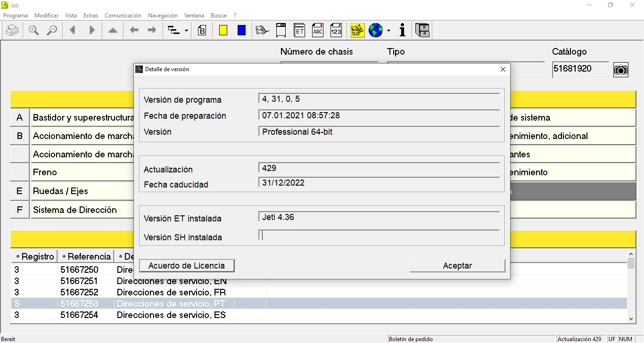Open the Ventana menu
Image resolution: width=644 pixels, height=343 pixels.
point(194,16)
